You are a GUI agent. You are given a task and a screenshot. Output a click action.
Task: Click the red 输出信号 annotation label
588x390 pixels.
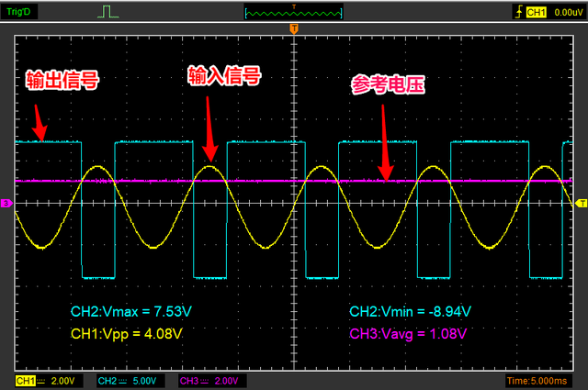click(61, 82)
